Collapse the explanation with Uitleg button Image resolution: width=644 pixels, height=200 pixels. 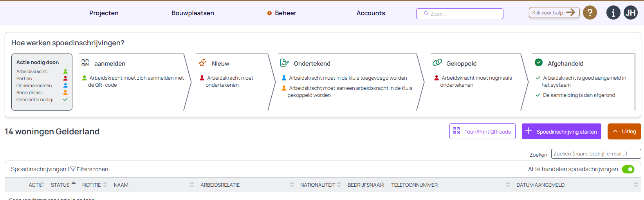(624, 131)
